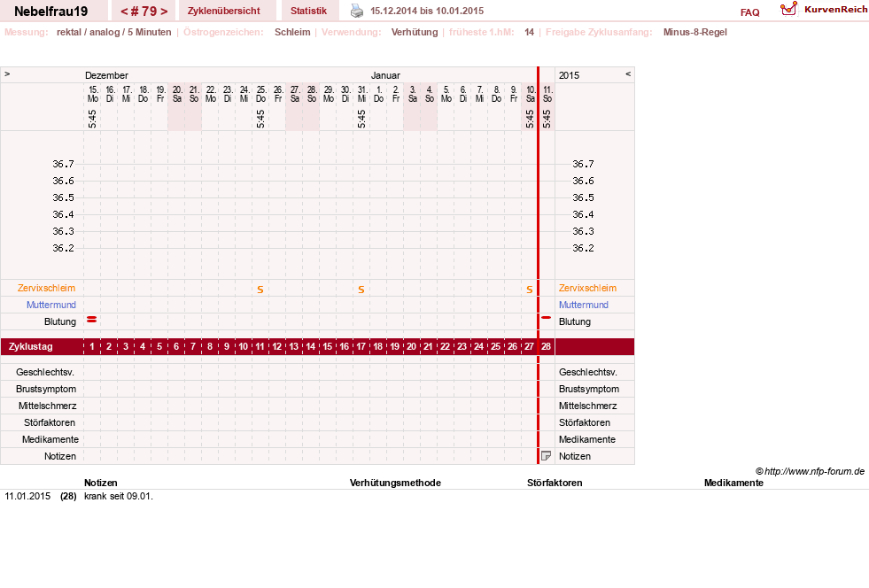869x588 pixels.
Task: Select cycle day 1 in Zyklustag row
Action: point(92,346)
